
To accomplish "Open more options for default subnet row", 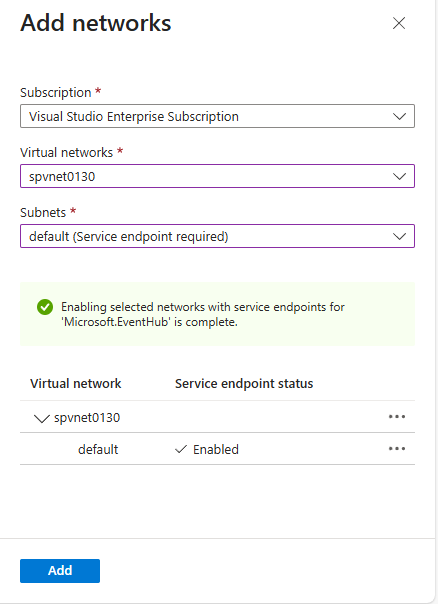I will [x=397, y=449].
